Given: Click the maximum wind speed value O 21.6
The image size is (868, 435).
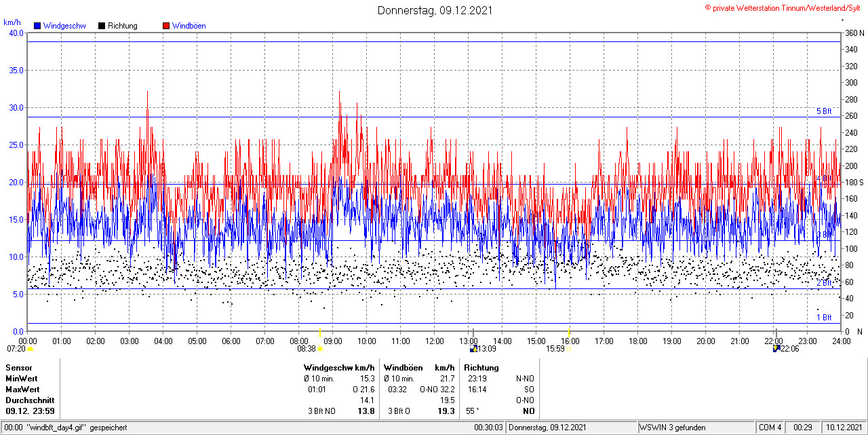Looking at the screenshot, I should tap(363, 390).
